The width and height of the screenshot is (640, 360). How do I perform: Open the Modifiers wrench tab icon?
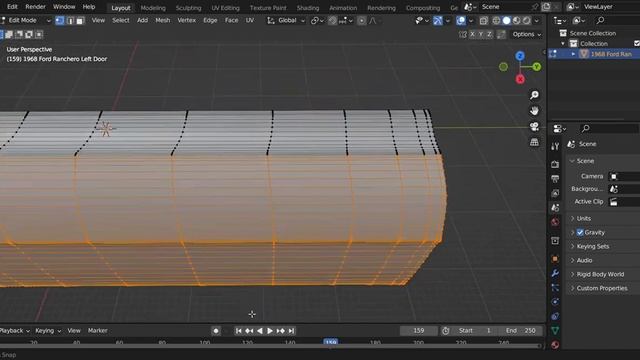(x=555, y=273)
